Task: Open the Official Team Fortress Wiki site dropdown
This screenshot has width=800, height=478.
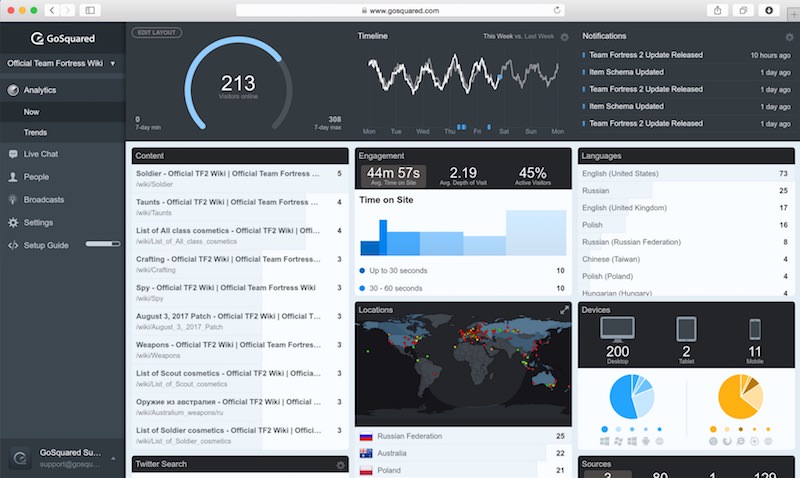Action: click(x=62, y=64)
